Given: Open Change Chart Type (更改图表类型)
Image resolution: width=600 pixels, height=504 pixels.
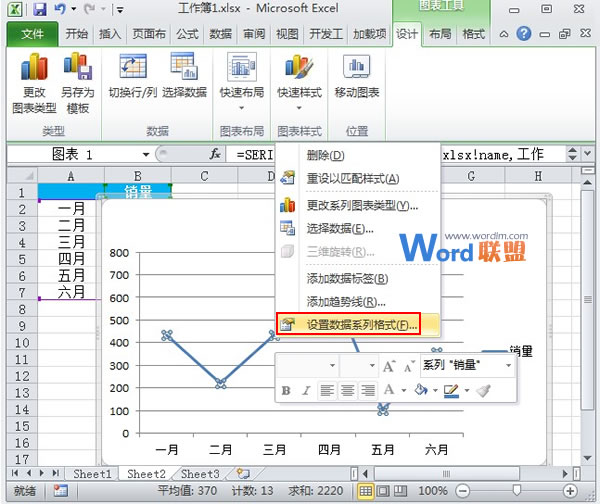Looking at the screenshot, I should tap(34, 83).
